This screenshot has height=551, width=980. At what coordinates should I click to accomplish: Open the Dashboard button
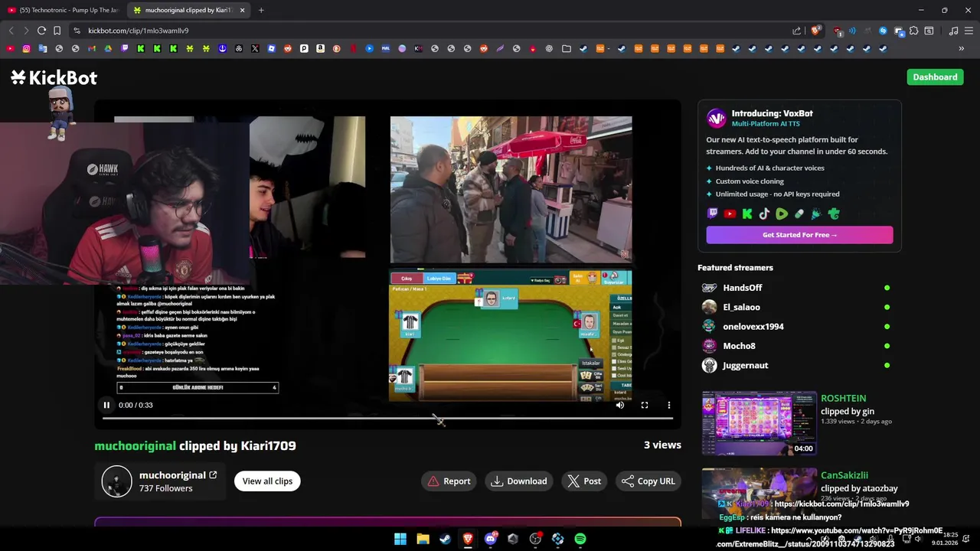tap(935, 77)
